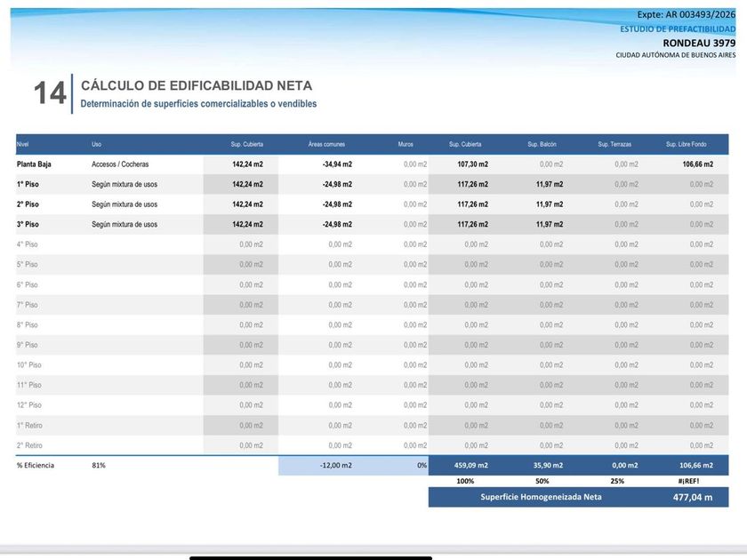
Task: Click the '50%' weighting value
Action: pos(542,481)
